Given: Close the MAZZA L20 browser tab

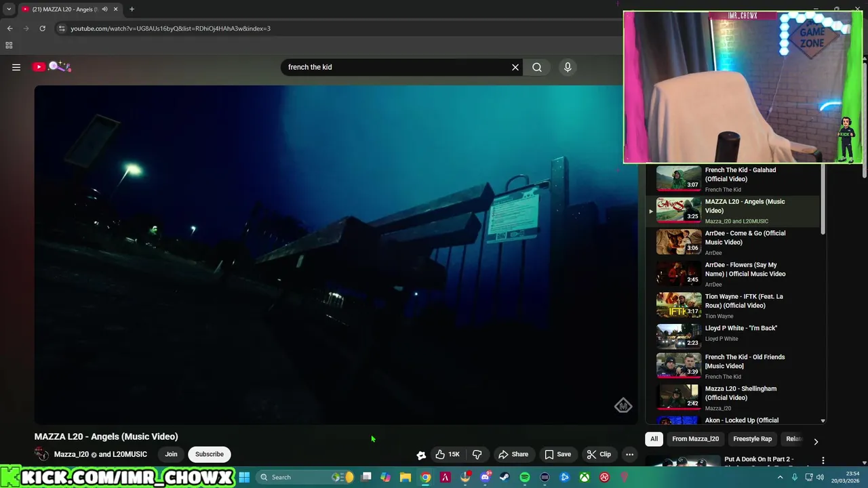Looking at the screenshot, I should [115, 9].
